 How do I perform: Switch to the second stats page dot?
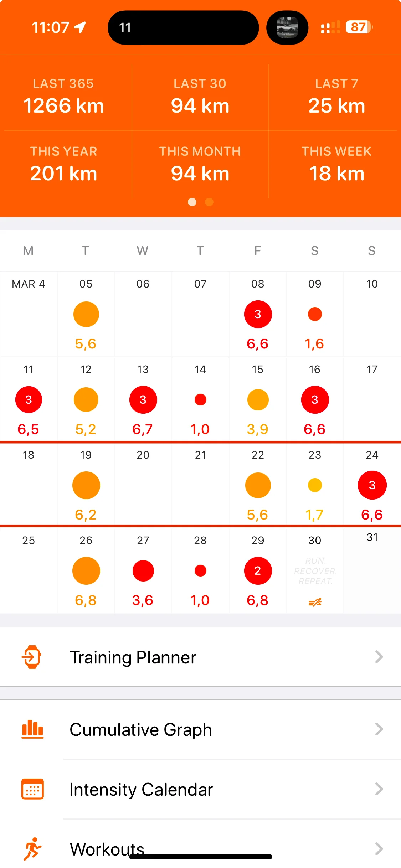[209, 202]
